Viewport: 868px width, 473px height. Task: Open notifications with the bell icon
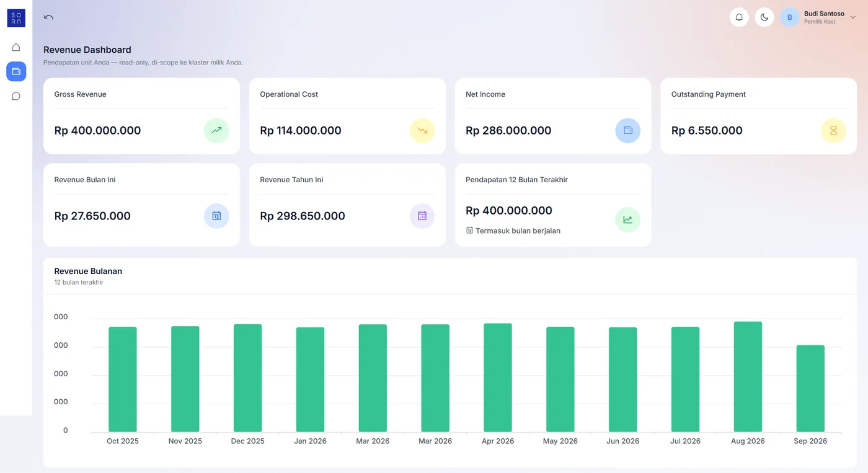[x=739, y=17]
